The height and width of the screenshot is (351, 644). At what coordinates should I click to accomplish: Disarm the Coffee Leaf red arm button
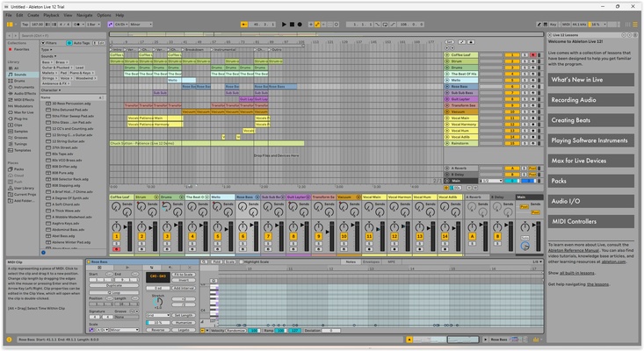click(533, 55)
